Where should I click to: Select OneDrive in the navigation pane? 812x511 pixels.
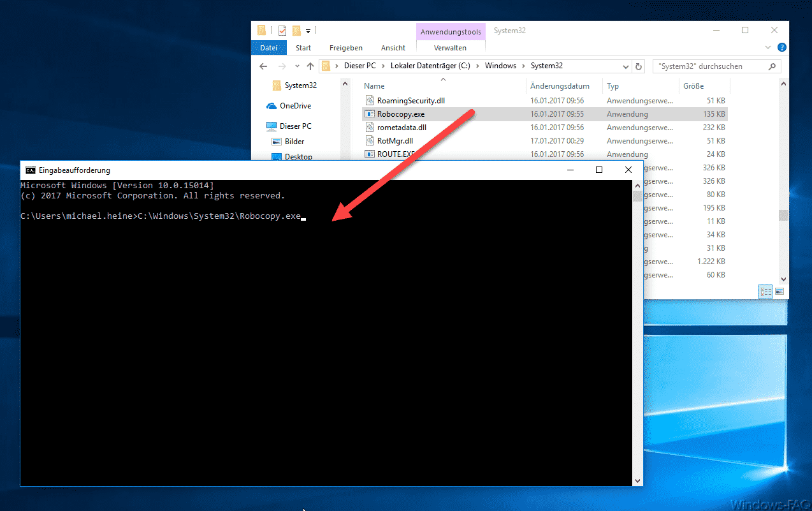tap(295, 106)
